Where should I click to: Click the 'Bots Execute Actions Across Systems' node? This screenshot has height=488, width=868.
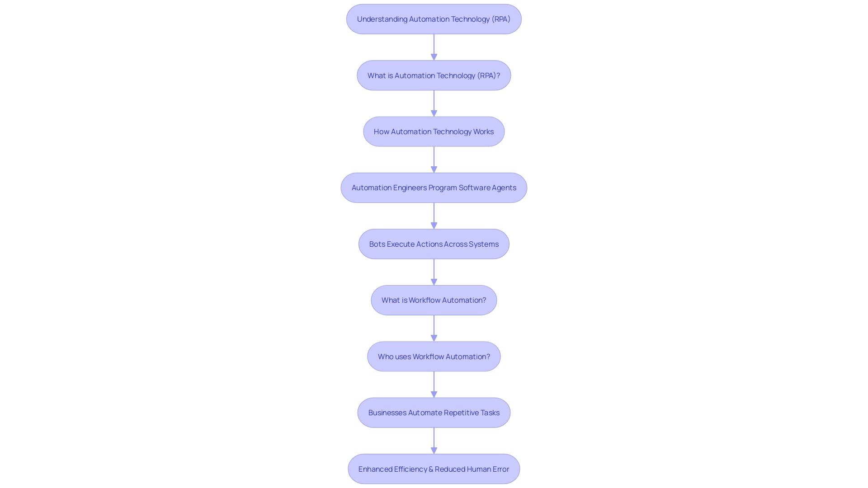click(x=434, y=244)
